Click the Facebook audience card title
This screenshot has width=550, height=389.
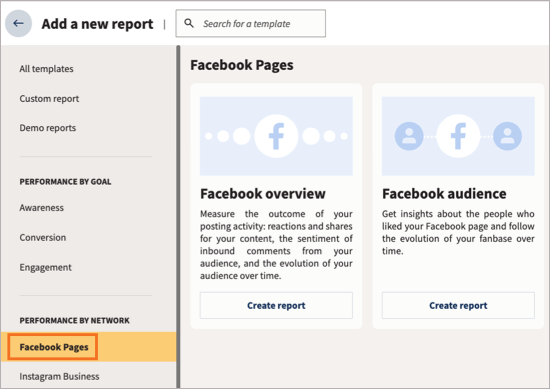(444, 194)
